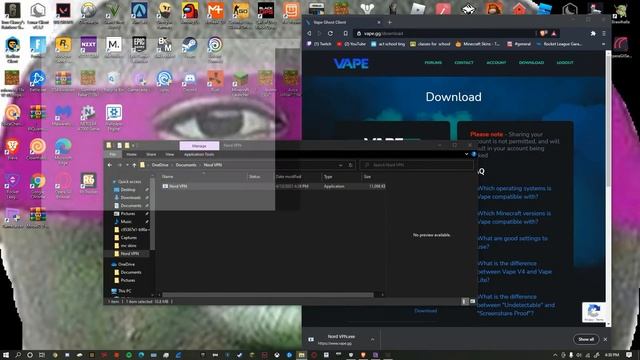Expand the File Explorer ribbon chevron
Screen dimensions: 640x360
(466, 154)
